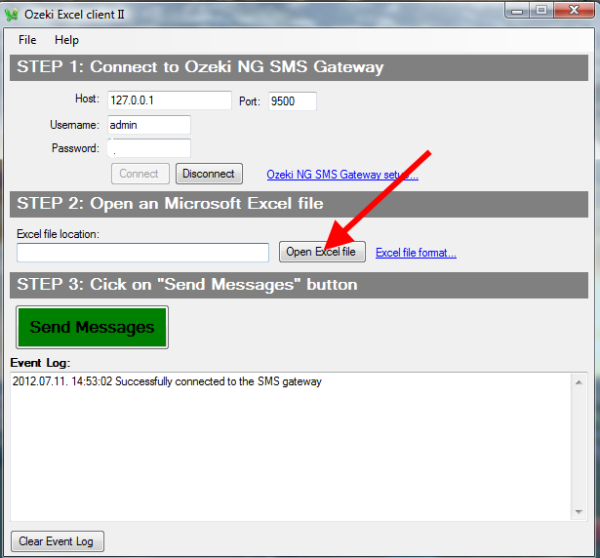The height and width of the screenshot is (558, 600).
Task: Click the green Send Messages button
Action: pyautogui.click(x=92, y=327)
